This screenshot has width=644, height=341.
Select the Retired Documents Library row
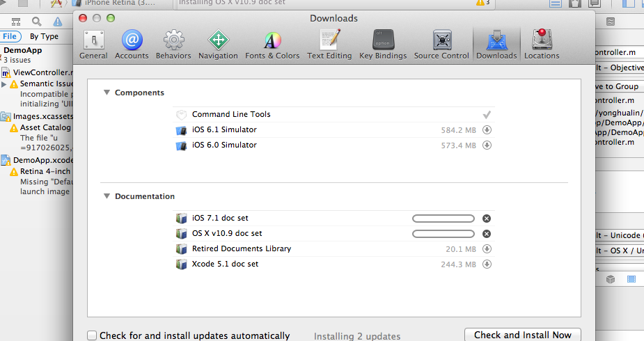(x=333, y=249)
